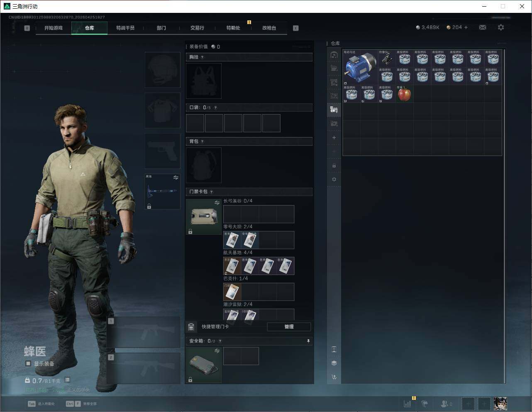The width and height of the screenshot is (532, 412).
Task: Click the chest rig empty slot
Action: pos(204,81)
